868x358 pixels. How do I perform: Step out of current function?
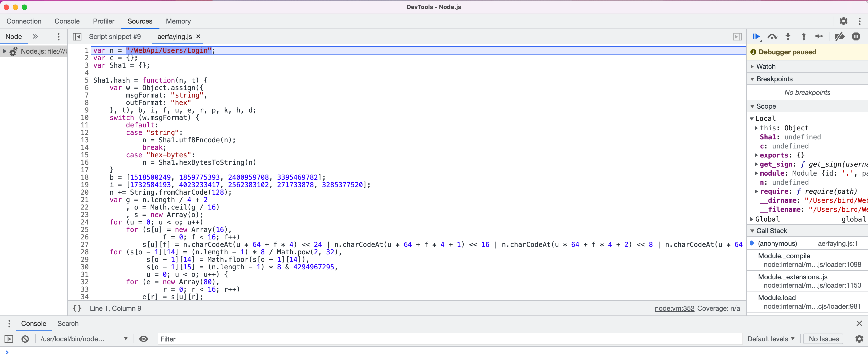804,37
